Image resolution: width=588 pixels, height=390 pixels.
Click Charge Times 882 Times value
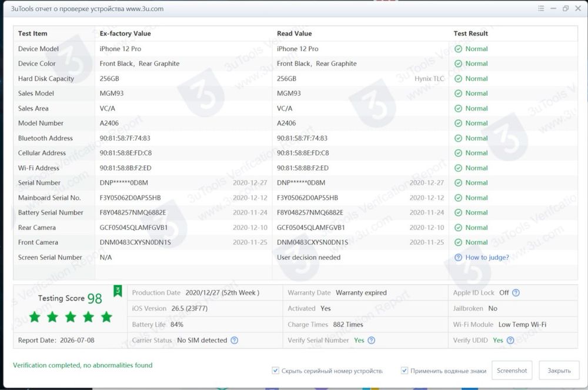click(348, 324)
